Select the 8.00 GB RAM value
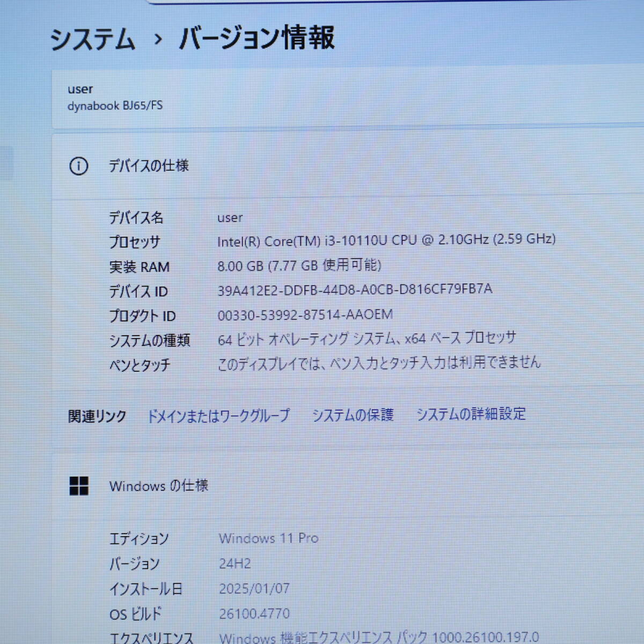 [299, 265]
